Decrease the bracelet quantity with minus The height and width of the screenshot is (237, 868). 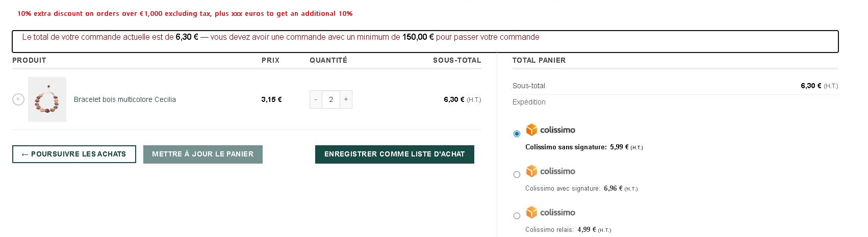[x=316, y=99]
